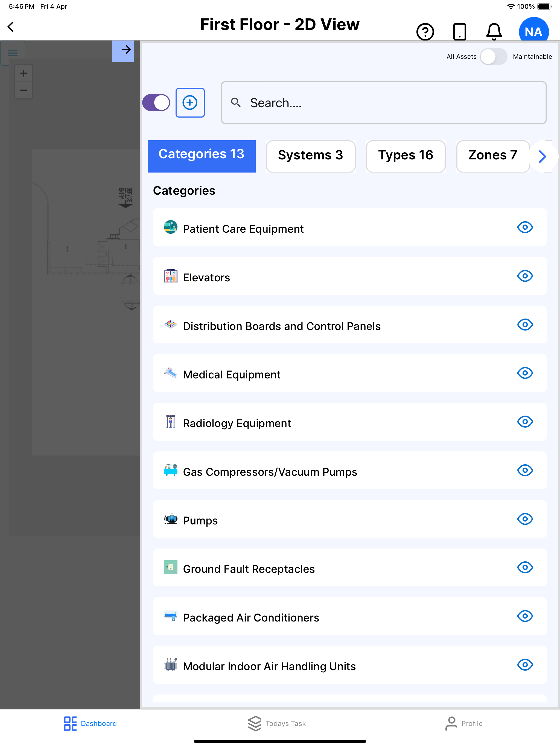Toggle visibility of Elevators category
560x747 pixels.
click(525, 276)
